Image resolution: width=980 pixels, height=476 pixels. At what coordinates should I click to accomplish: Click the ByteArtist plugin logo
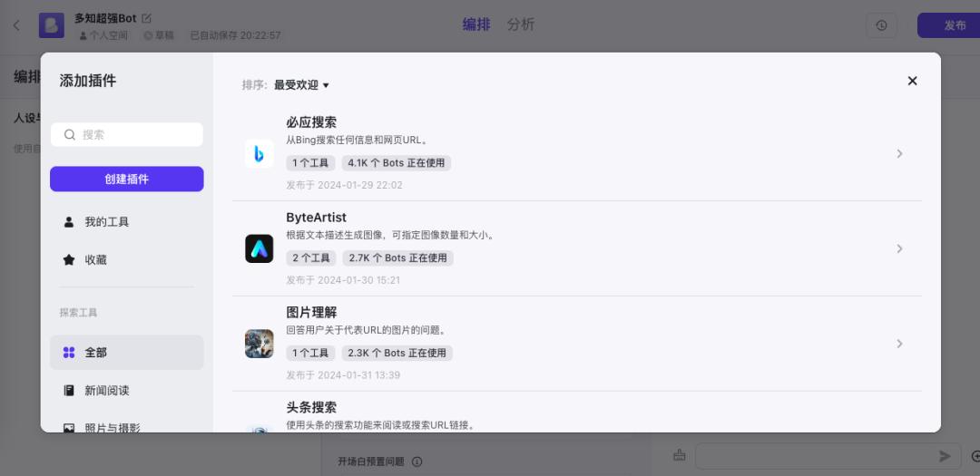[259, 248]
